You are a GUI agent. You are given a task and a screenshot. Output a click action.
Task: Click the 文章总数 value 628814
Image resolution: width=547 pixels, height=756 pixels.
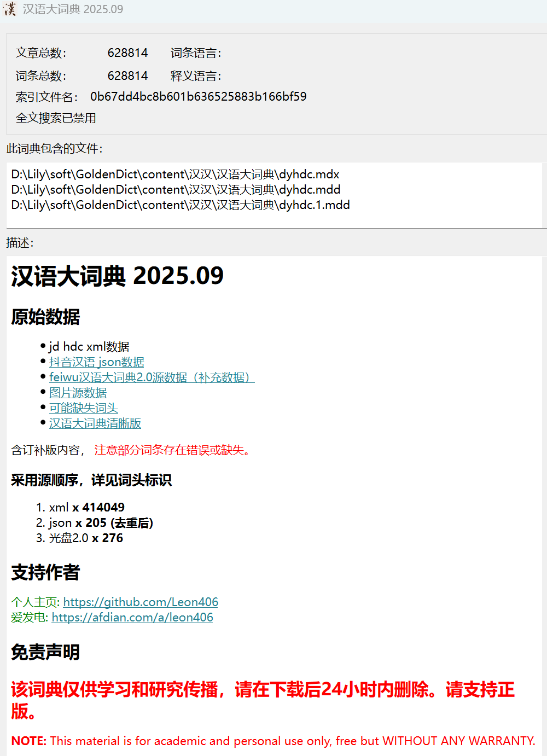(127, 53)
